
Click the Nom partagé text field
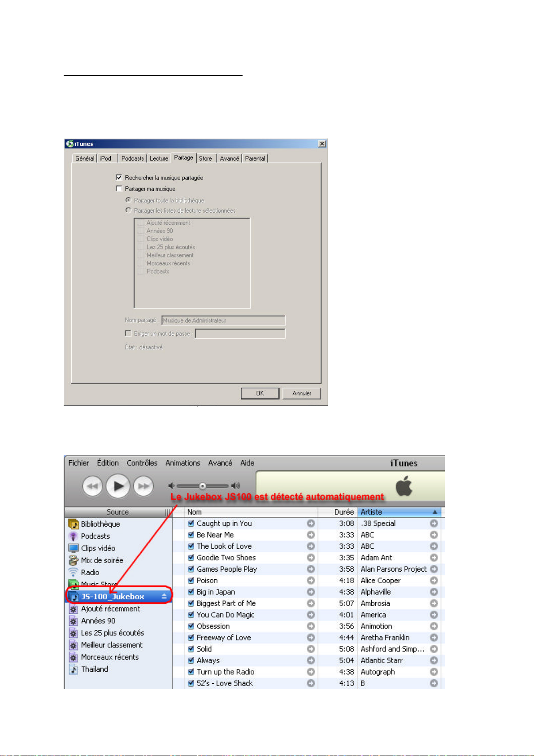pos(223,320)
